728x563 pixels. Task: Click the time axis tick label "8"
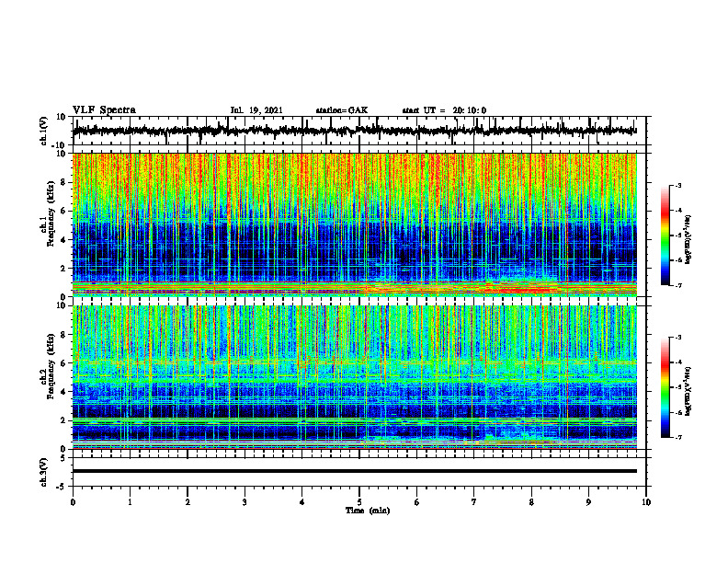pos(531,502)
